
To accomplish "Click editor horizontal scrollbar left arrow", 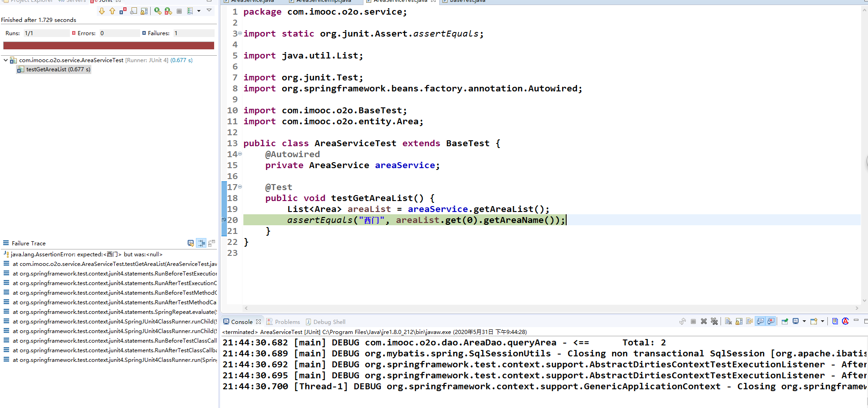I will [246, 308].
